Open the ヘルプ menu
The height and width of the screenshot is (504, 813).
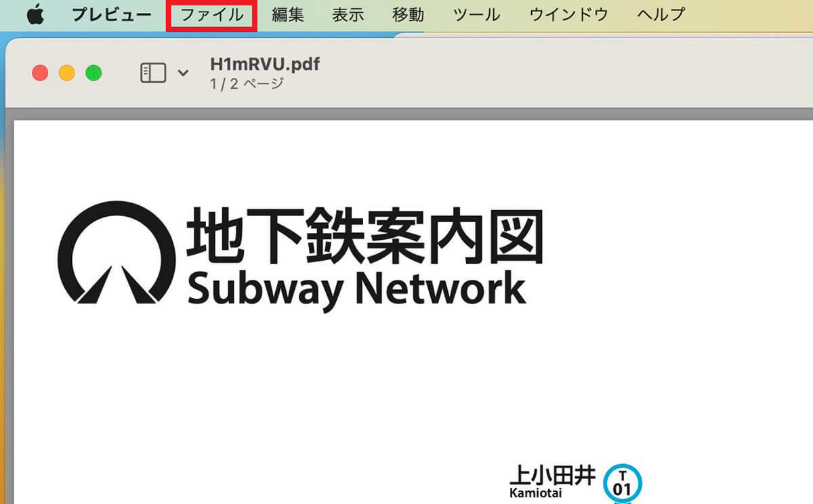[661, 14]
